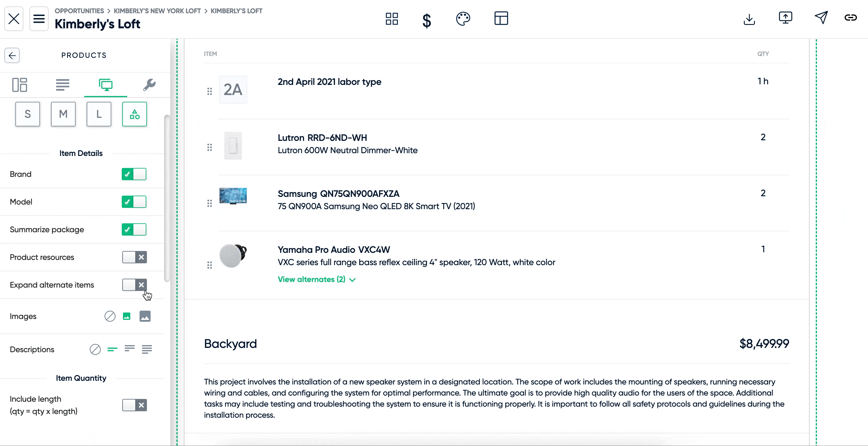The width and height of the screenshot is (868, 446).
Task: Go to KIMBERLY'S NEW YORK LOFT breadcrumb
Action: 157,11
